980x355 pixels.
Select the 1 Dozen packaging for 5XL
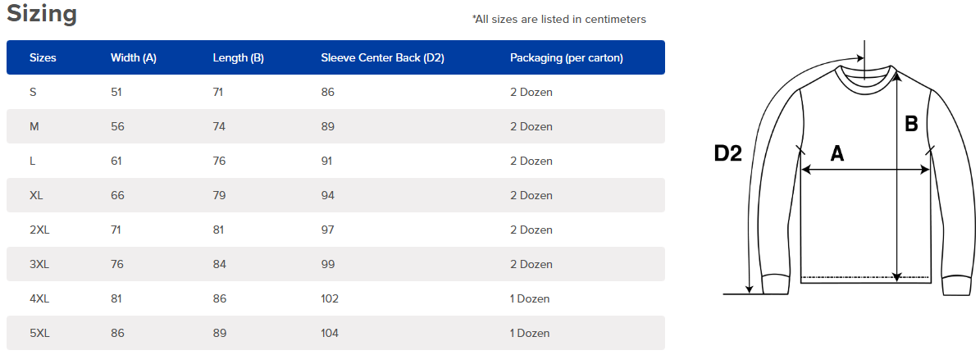(530, 333)
